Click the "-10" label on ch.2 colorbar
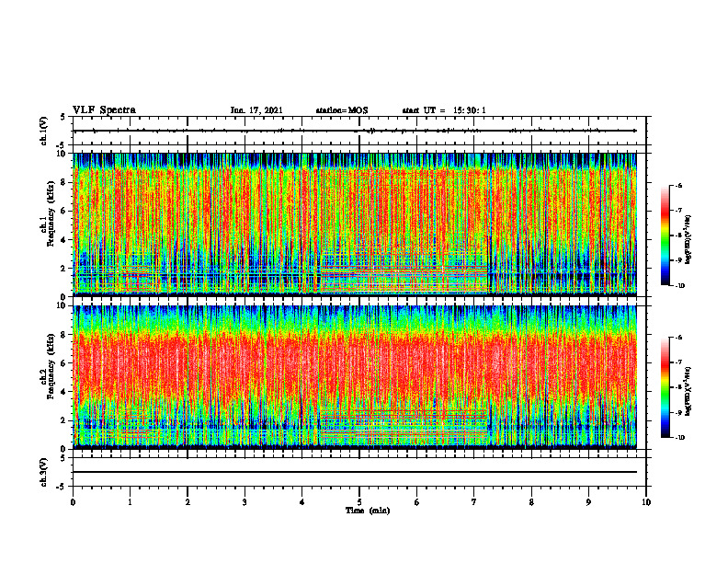Viewport: 728px width, 563px height. tap(680, 438)
